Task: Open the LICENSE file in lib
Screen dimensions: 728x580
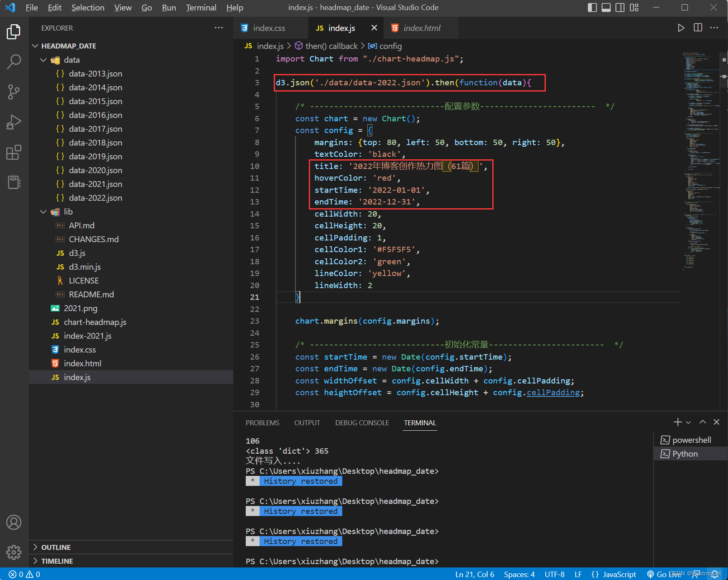Action: pyautogui.click(x=131, y=281)
